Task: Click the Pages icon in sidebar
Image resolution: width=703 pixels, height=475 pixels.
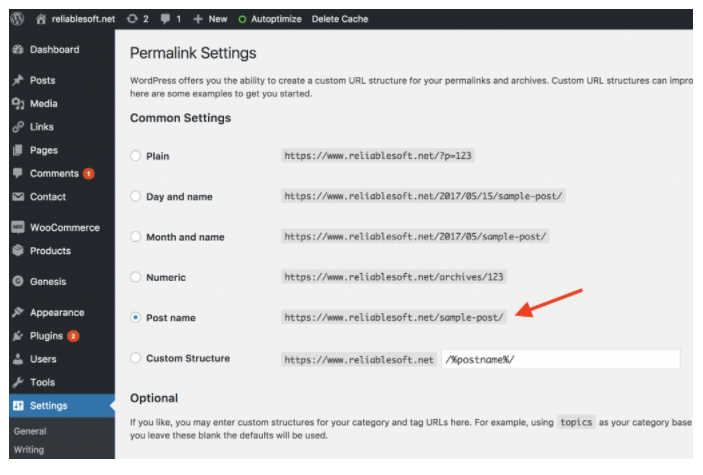Action: click(x=18, y=150)
